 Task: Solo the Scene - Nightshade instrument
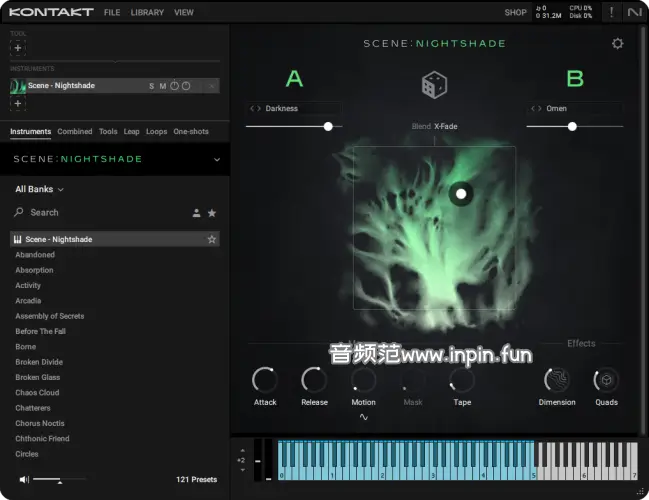pos(151,86)
